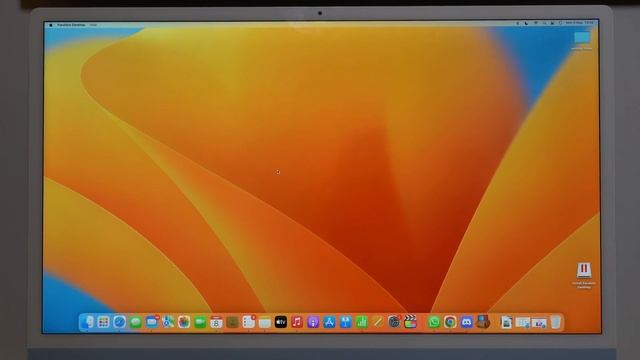The width and height of the screenshot is (640, 360).
Task: Show the date and time panel
Action: pyautogui.click(x=580, y=23)
